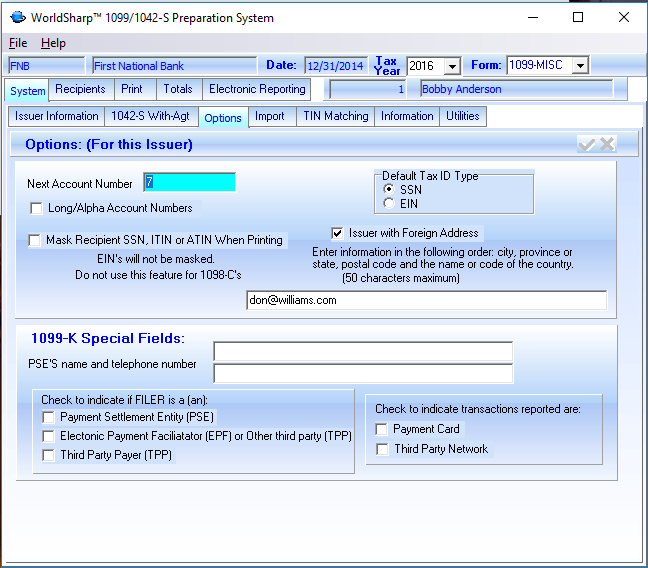This screenshot has height=568, width=648.
Task: Check the Payment Settlement Entity (PSE) box
Action: point(49,417)
